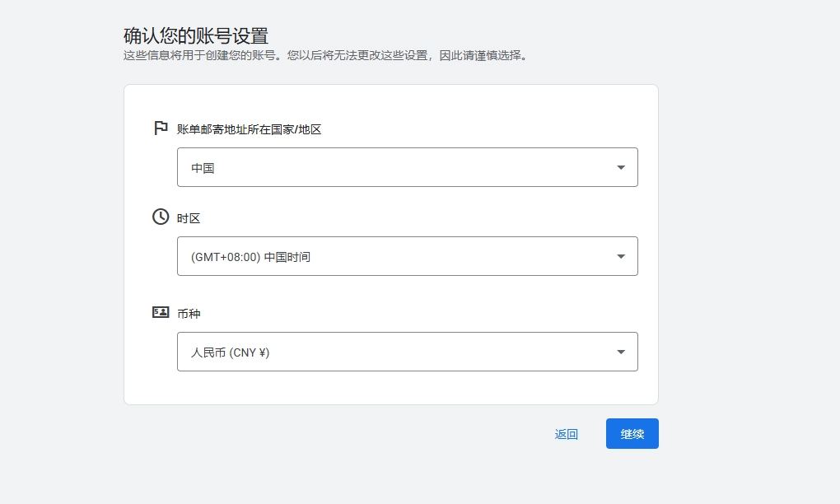Click the 返回 back link
The height and width of the screenshot is (504, 840).
click(x=567, y=434)
